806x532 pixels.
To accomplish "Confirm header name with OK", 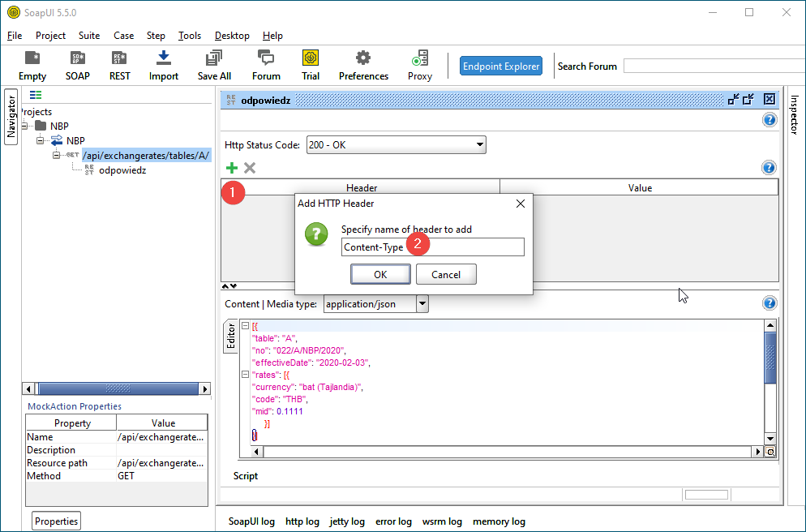I will point(380,274).
